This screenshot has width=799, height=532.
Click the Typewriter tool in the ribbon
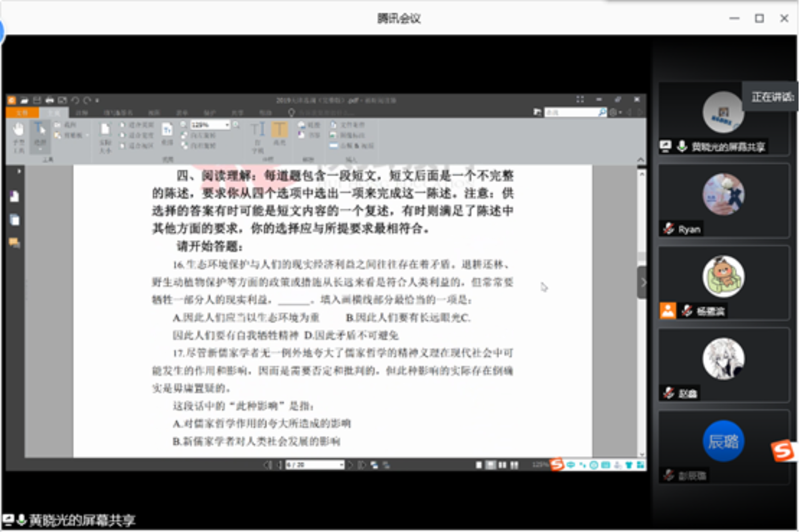tap(258, 135)
